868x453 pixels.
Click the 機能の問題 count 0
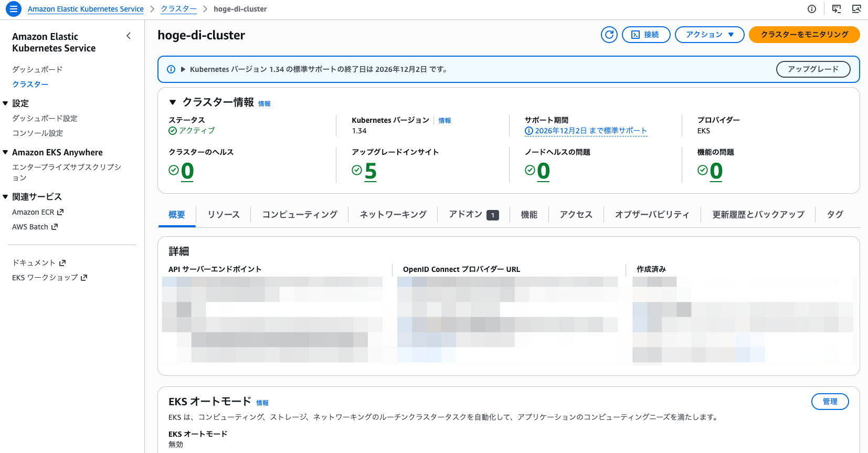click(716, 171)
